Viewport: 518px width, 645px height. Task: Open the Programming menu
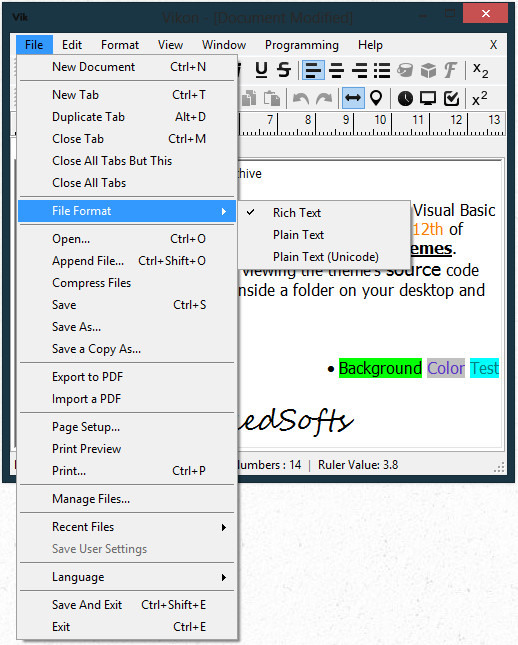pyautogui.click(x=302, y=44)
